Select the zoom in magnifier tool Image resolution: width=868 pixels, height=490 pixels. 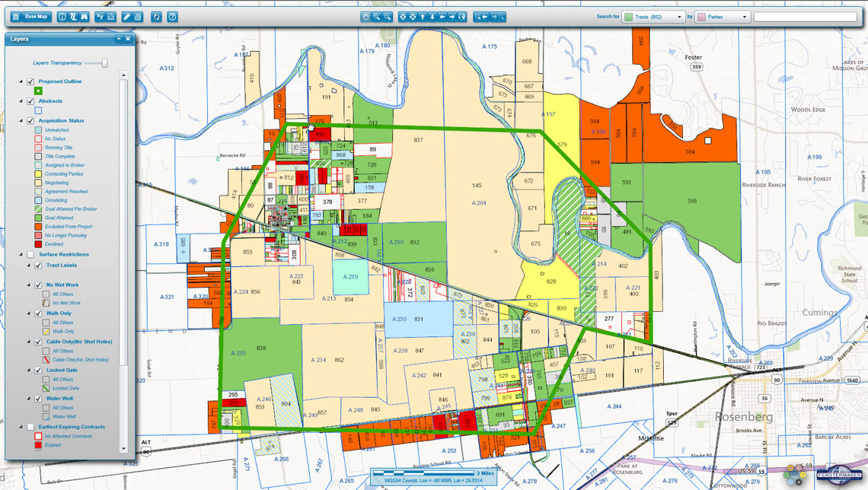(377, 16)
